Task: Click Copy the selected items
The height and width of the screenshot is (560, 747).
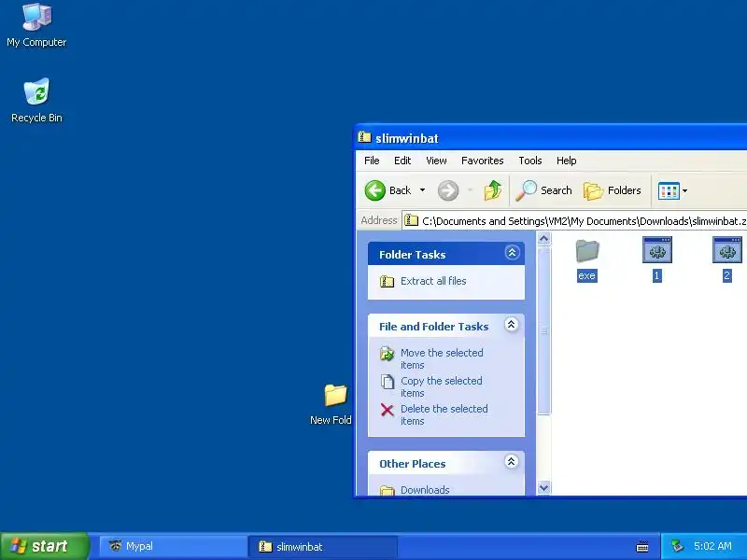Action: [x=441, y=386]
